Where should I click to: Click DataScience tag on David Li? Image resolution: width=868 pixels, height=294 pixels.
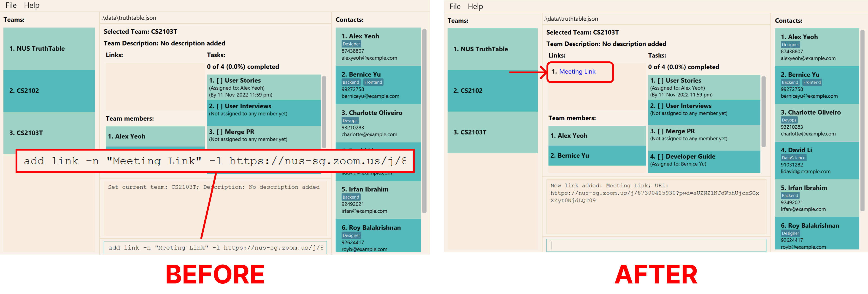click(793, 158)
